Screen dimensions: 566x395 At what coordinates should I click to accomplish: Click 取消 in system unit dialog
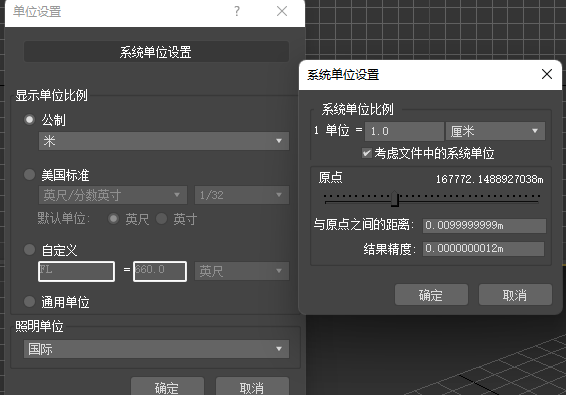(x=515, y=295)
